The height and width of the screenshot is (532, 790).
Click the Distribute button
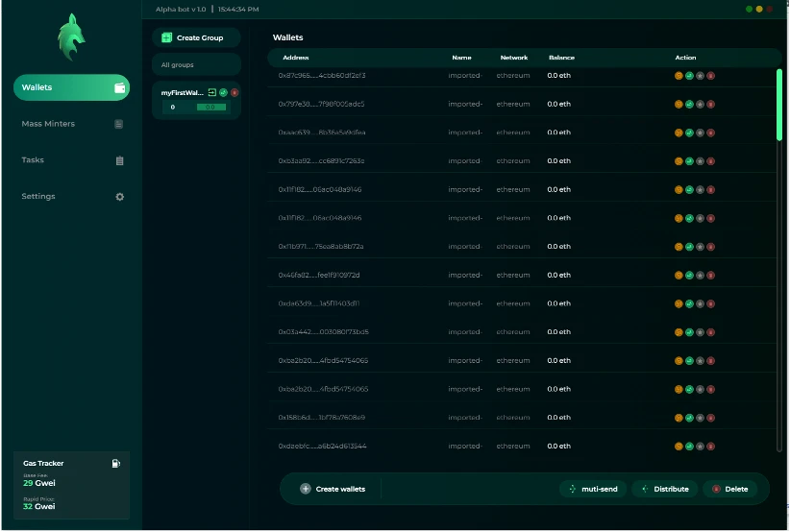tap(665, 489)
